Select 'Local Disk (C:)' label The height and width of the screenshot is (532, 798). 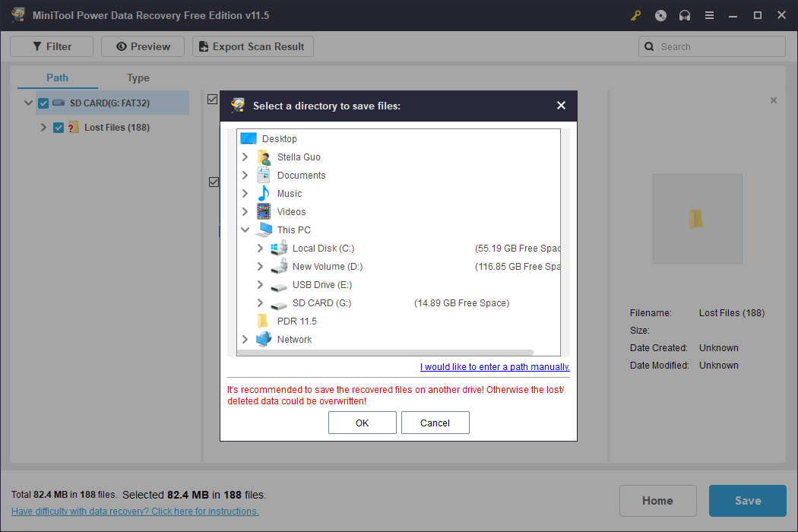[x=323, y=248]
